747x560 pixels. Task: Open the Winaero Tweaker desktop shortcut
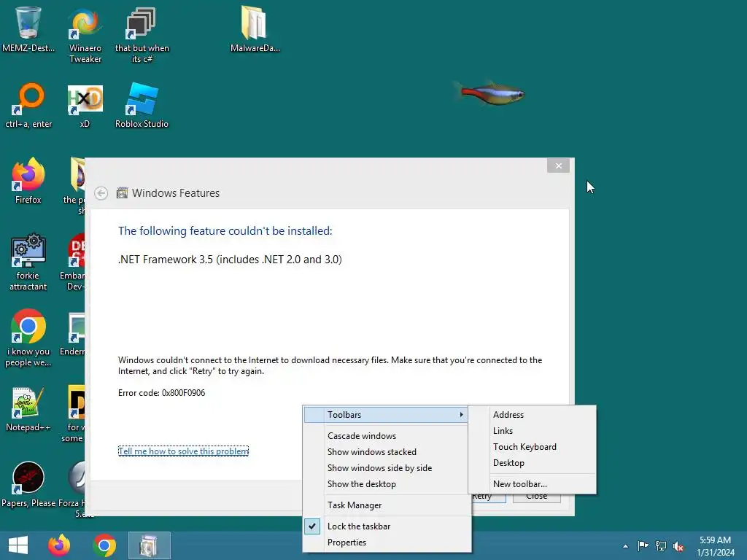pyautogui.click(x=85, y=34)
